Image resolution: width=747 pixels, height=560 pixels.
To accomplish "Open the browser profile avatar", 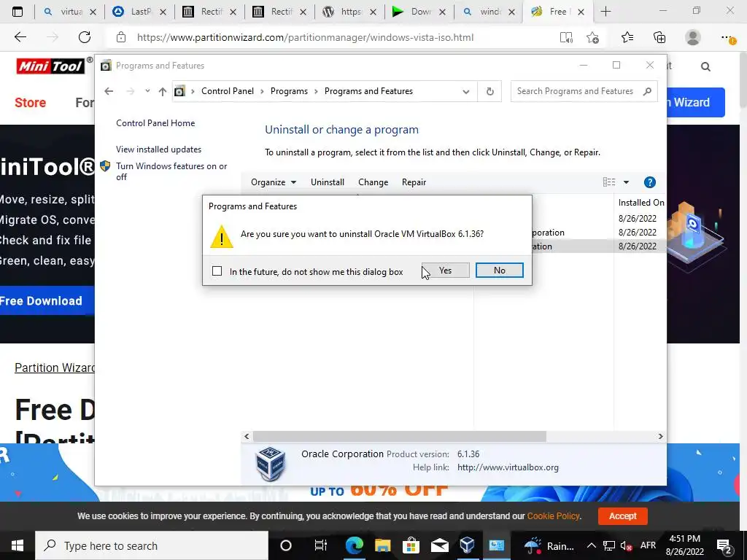I will (692, 37).
